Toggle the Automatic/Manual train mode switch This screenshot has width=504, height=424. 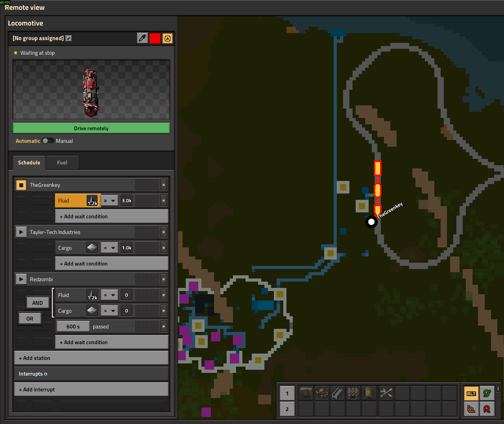point(48,141)
